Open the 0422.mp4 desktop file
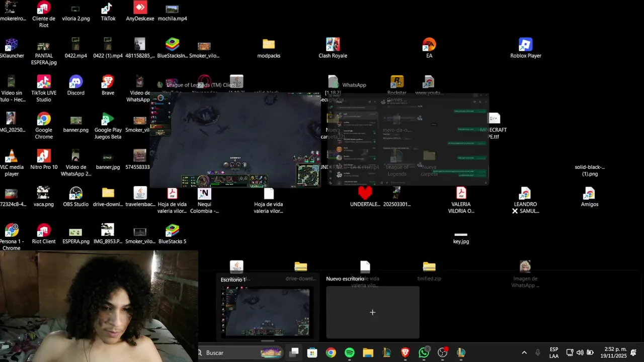Screen dimensions: 644x362 tap(76, 48)
